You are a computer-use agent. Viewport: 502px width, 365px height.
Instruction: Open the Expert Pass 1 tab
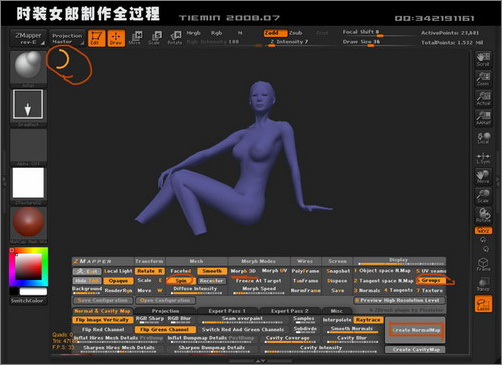[x=227, y=311]
